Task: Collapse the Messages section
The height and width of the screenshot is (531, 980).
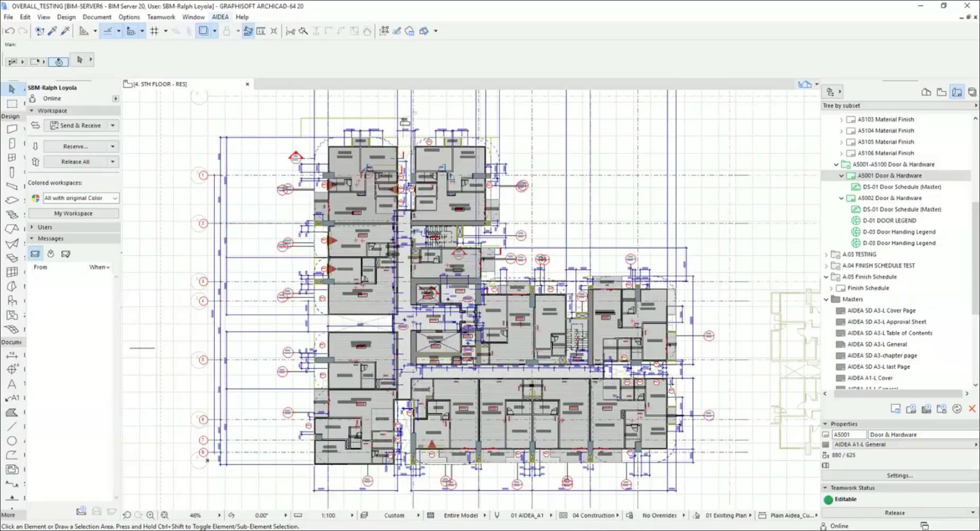Action: click(x=32, y=239)
